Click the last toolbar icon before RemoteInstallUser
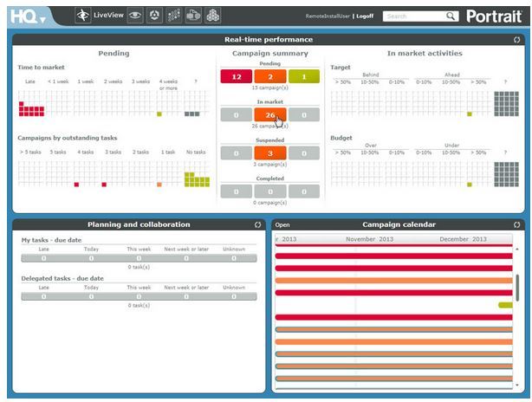Screen dimensions: 532x402 (x=213, y=16)
